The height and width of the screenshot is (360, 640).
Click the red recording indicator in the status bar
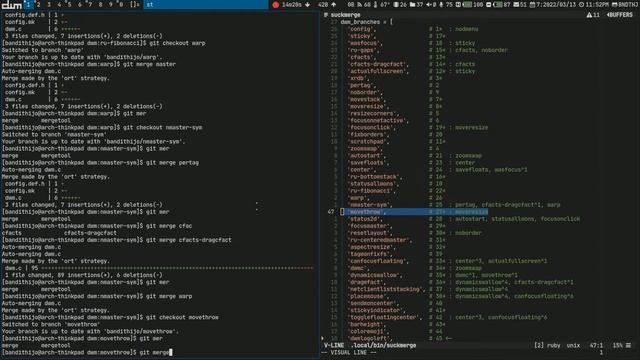[x=276, y=5]
